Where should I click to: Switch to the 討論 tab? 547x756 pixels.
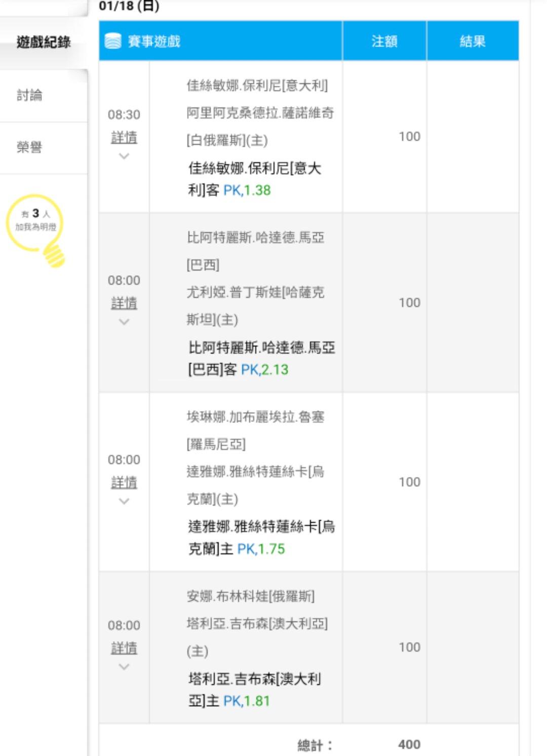pos(29,95)
